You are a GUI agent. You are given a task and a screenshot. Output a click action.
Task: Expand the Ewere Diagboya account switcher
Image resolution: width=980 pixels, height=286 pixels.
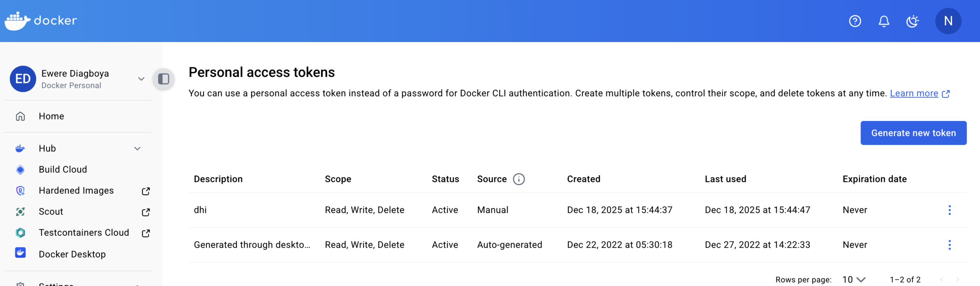click(141, 78)
